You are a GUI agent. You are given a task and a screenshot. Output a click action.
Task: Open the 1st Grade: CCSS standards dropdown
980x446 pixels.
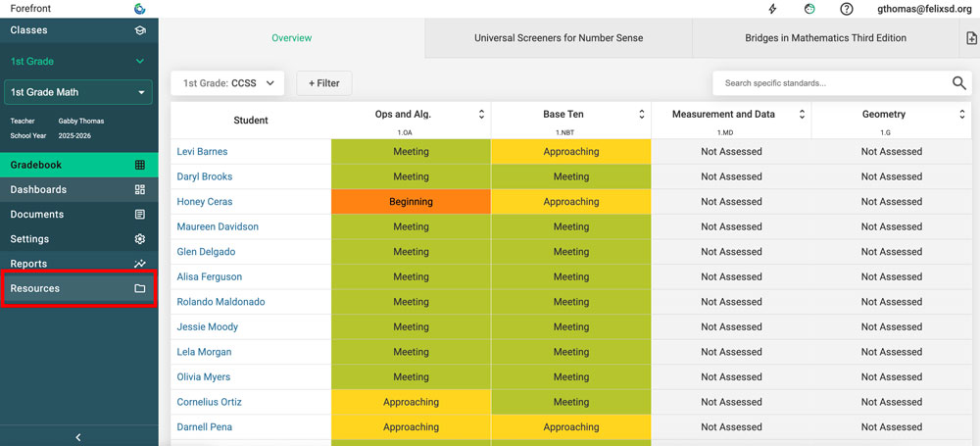point(228,83)
